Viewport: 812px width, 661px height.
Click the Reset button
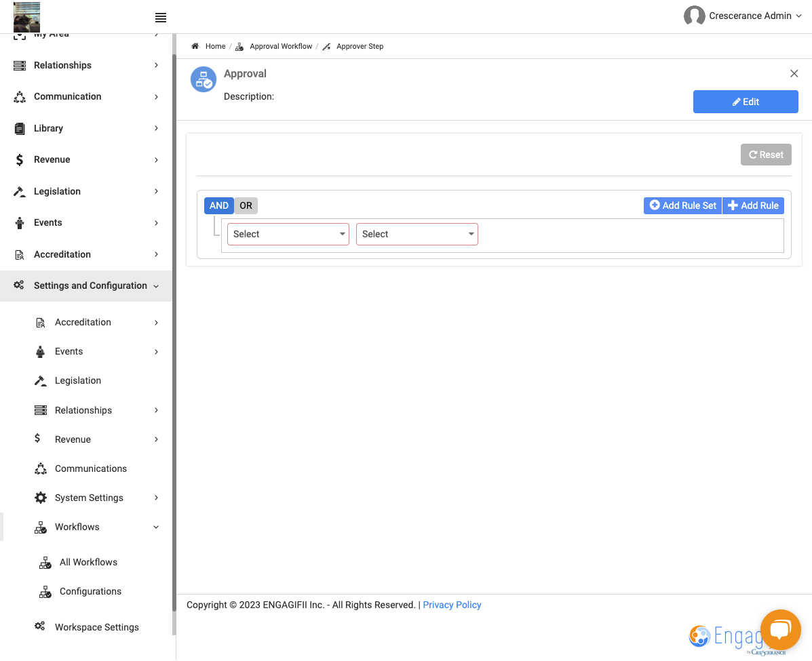[x=766, y=155]
